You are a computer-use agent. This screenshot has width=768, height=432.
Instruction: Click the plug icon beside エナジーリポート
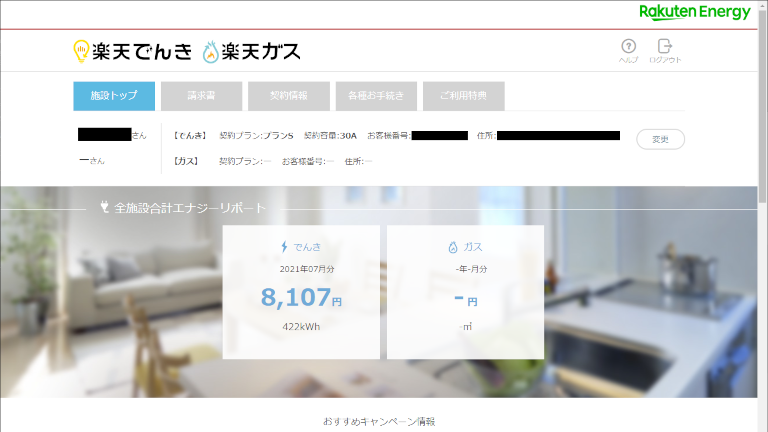coord(104,207)
